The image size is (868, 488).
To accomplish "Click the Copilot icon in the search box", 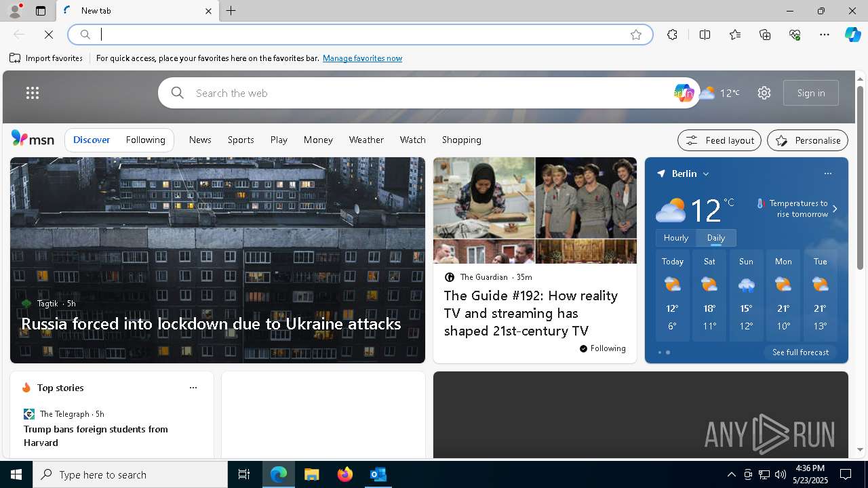I will [684, 93].
